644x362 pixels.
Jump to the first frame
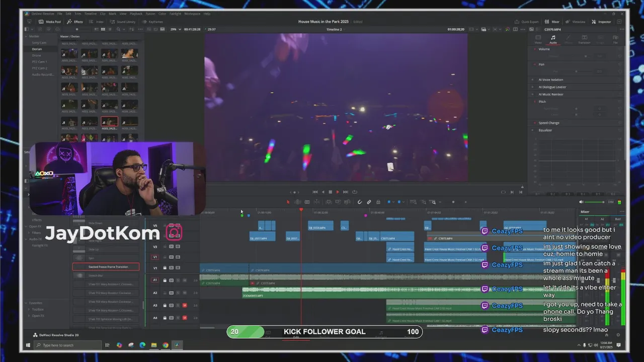click(315, 192)
